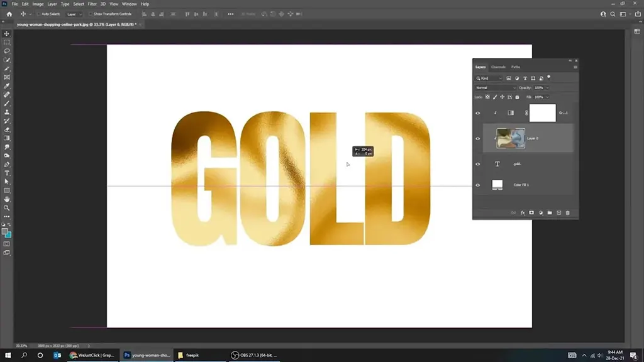This screenshot has width=644, height=362.
Task: Select the Rectangular Marquee tool
Action: point(6,42)
